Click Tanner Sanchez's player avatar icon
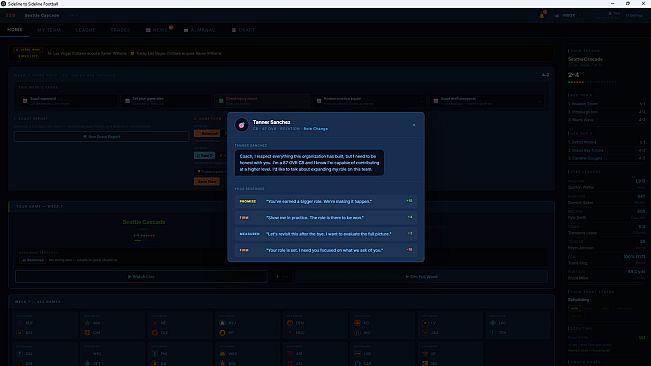Viewport: 651px width, 366px height. (x=242, y=125)
